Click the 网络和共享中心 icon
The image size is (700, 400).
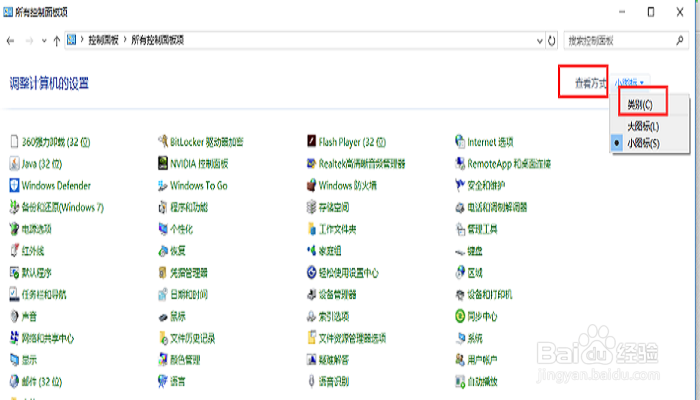[x=14, y=338]
